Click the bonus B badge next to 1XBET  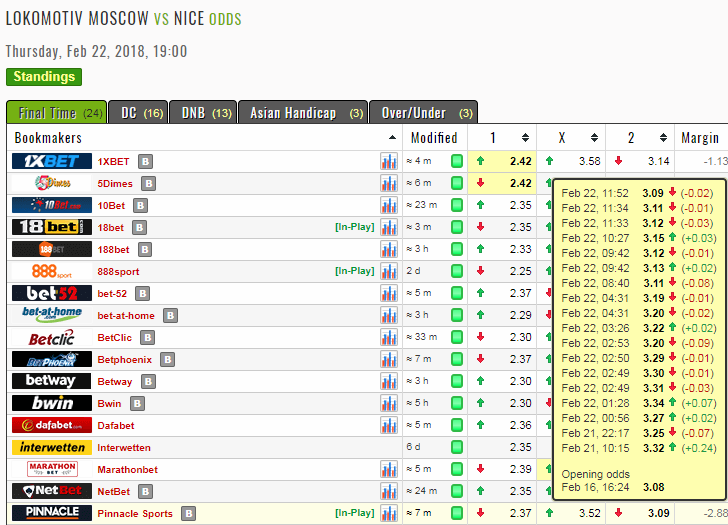point(145,162)
